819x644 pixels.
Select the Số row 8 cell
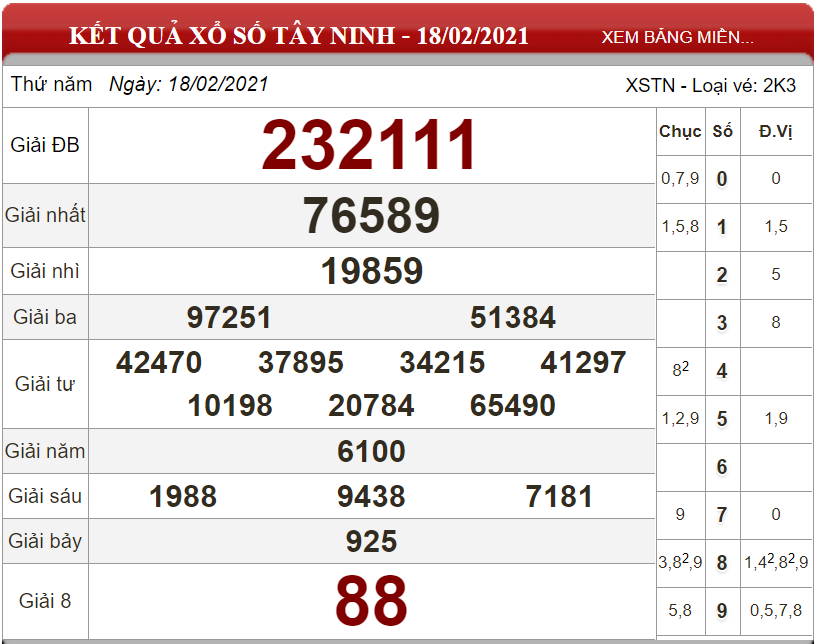722,563
